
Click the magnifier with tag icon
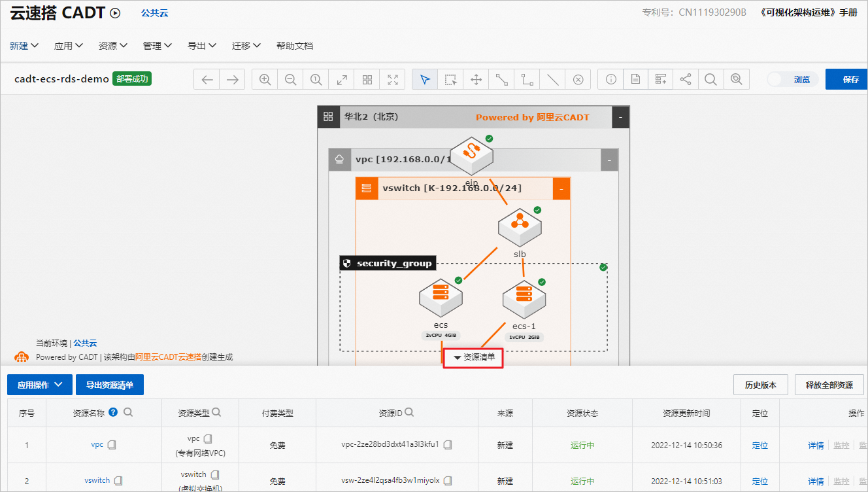[x=736, y=80]
